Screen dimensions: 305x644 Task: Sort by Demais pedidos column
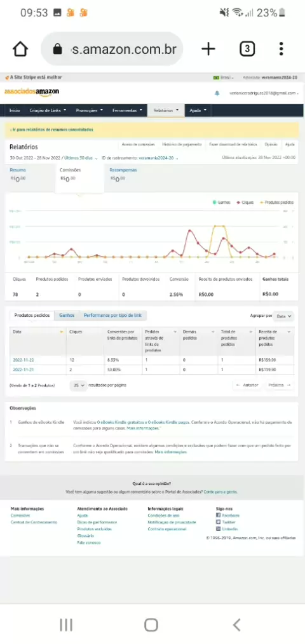[212, 332]
